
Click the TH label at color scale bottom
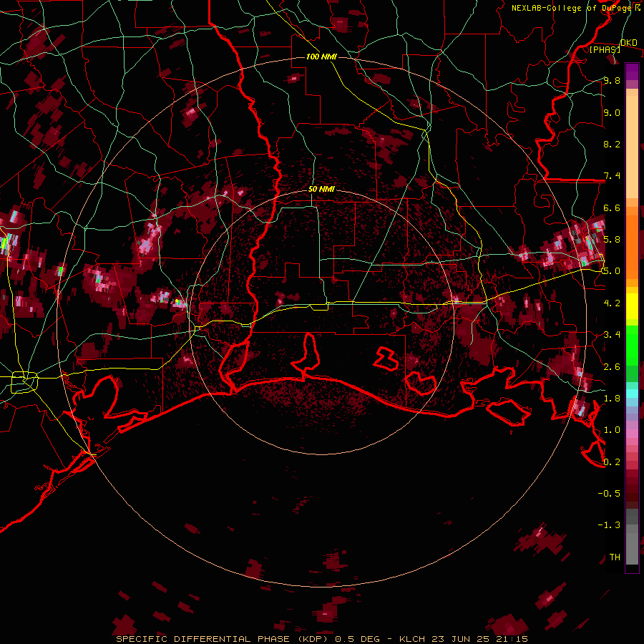pyautogui.click(x=615, y=557)
